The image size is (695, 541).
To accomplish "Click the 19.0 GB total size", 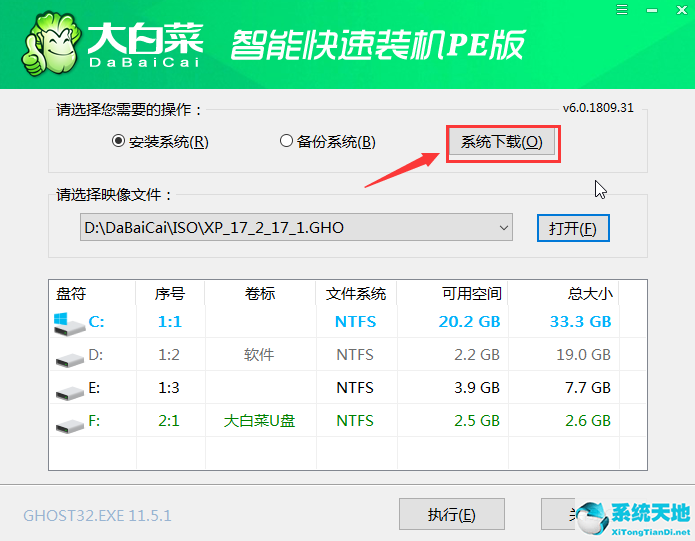I will tap(584, 354).
